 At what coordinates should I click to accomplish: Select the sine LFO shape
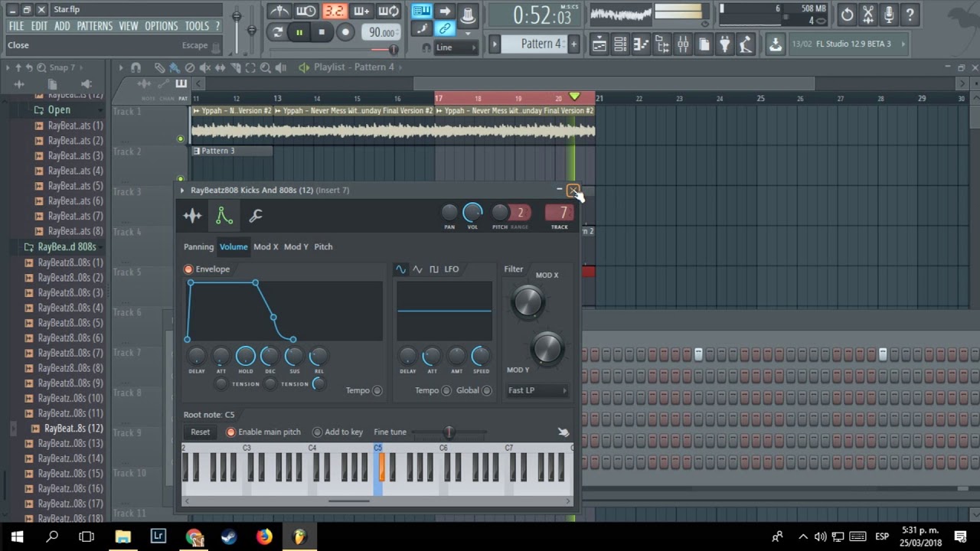pos(400,269)
